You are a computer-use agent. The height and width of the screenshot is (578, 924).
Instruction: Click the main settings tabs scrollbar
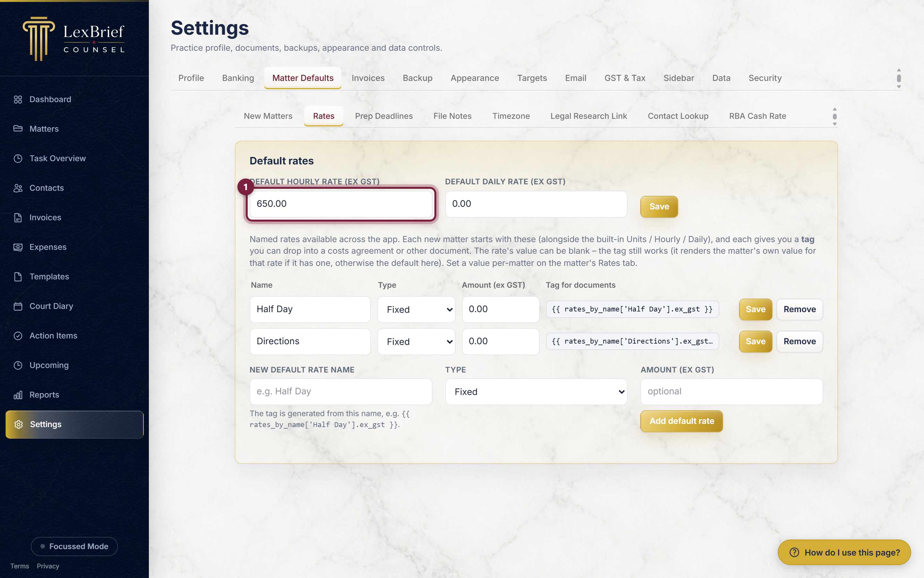899,78
